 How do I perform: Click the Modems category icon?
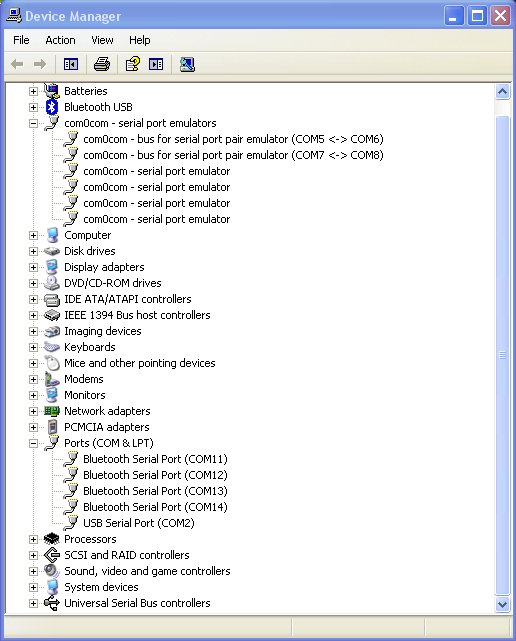coord(52,379)
